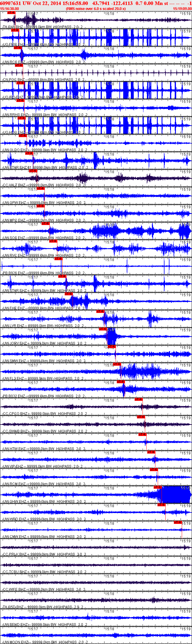Image resolution: width=192 pixels, height=644 pixels.
Task: Click the end time 15:19:09.00 label
Action: [182, 9]
